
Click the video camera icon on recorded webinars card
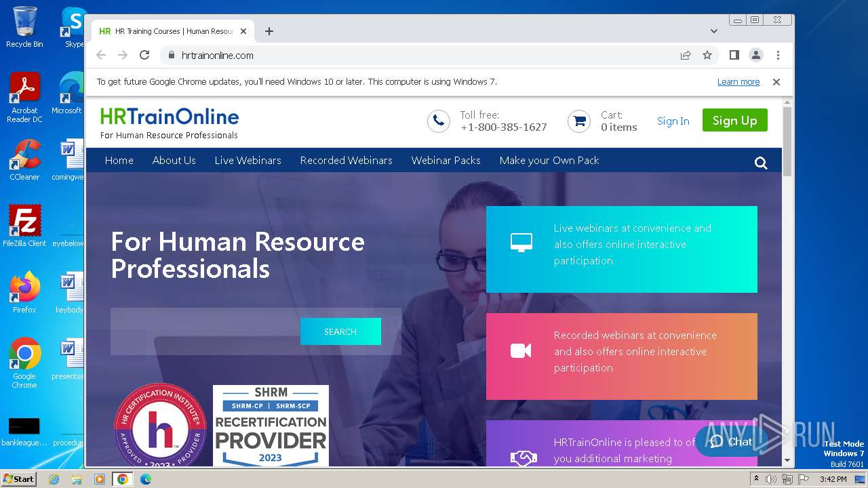coord(521,350)
